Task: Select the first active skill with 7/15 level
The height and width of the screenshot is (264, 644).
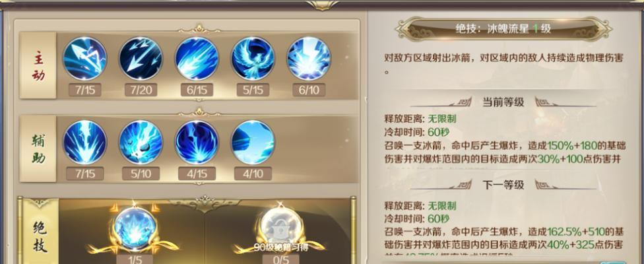Action: (85, 58)
